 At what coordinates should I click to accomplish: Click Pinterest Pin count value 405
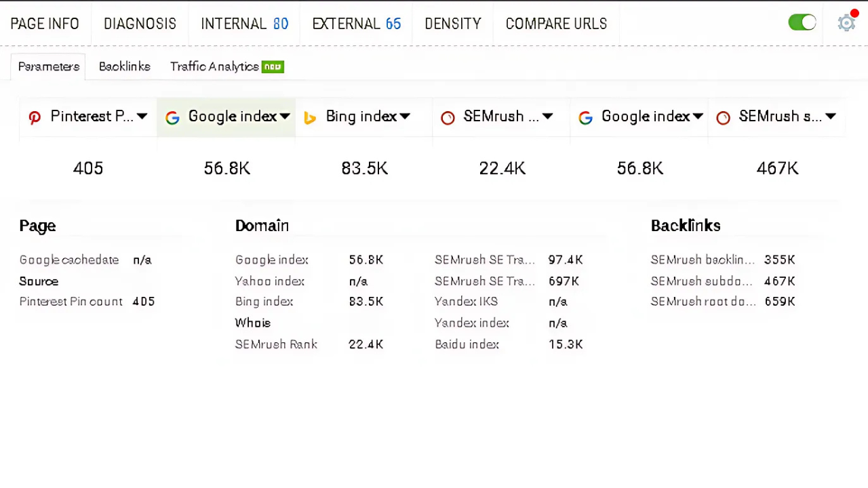tap(144, 302)
